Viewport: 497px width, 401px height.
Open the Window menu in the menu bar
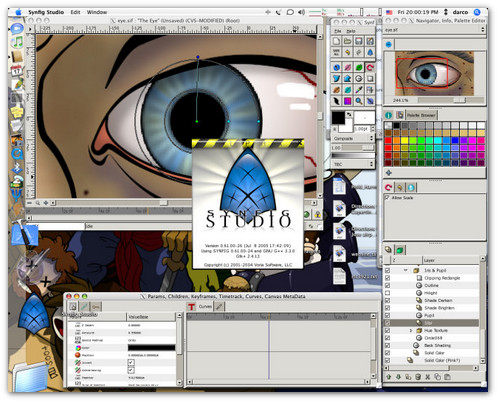point(97,12)
